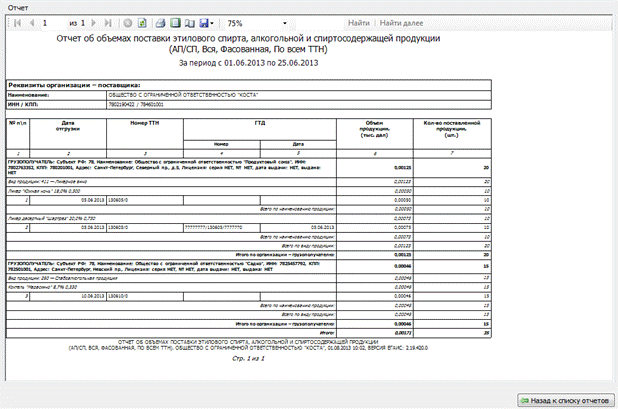Click the current page number field
Screen dimensions: 618x409
point(53,23)
